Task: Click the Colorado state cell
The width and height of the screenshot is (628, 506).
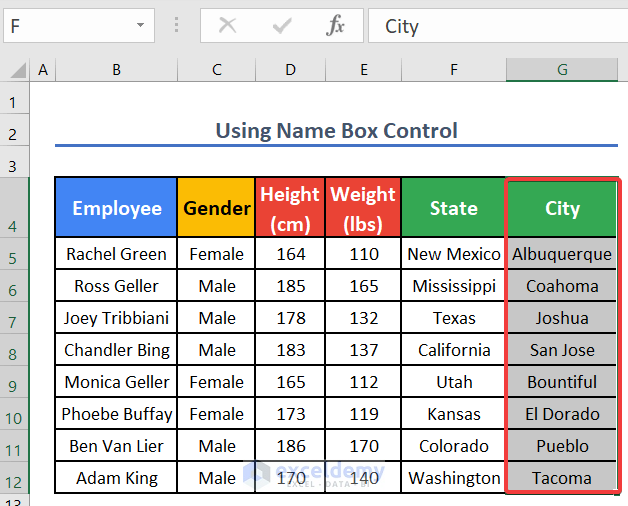Action: (453, 446)
